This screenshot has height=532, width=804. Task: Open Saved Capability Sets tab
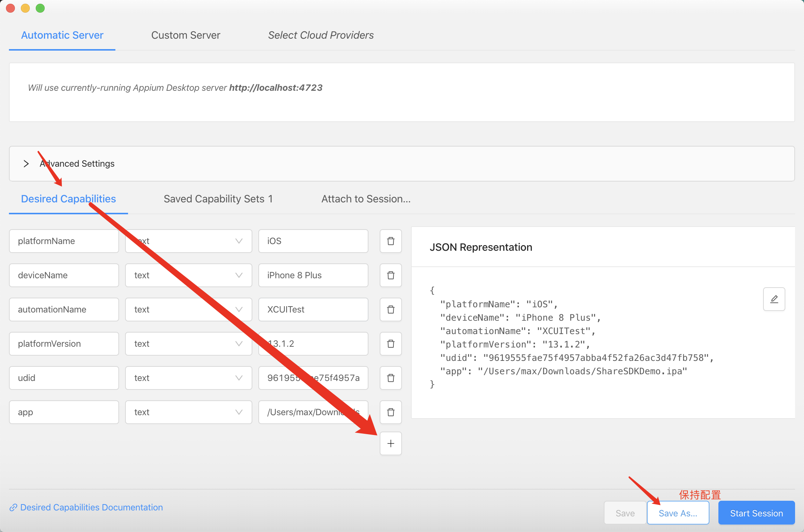[x=218, y=199]
